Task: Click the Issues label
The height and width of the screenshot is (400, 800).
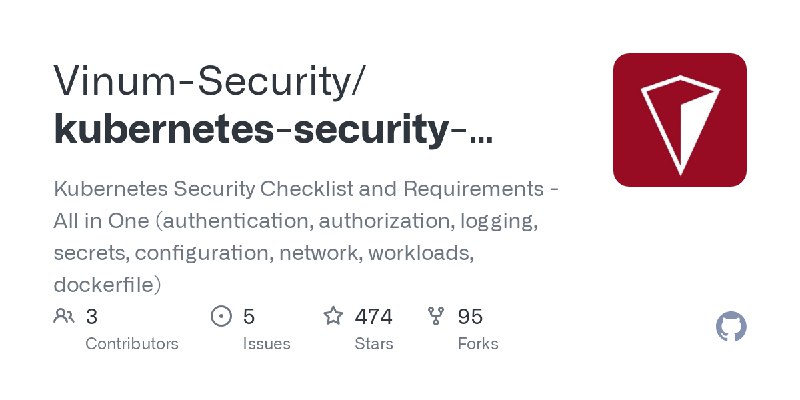Action: click(x=266, y=344)
